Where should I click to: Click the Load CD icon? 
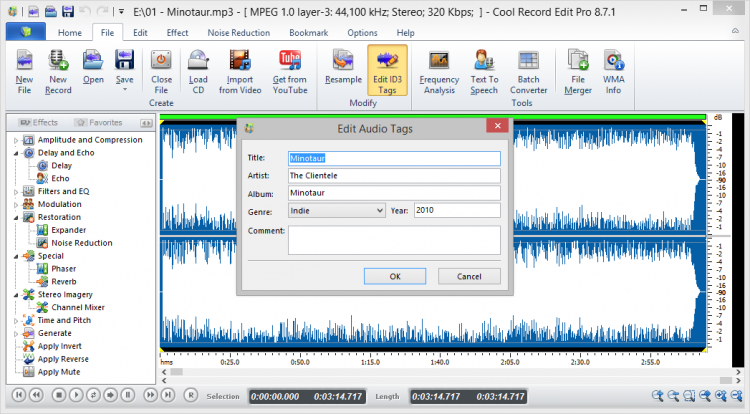coord(198,73)
